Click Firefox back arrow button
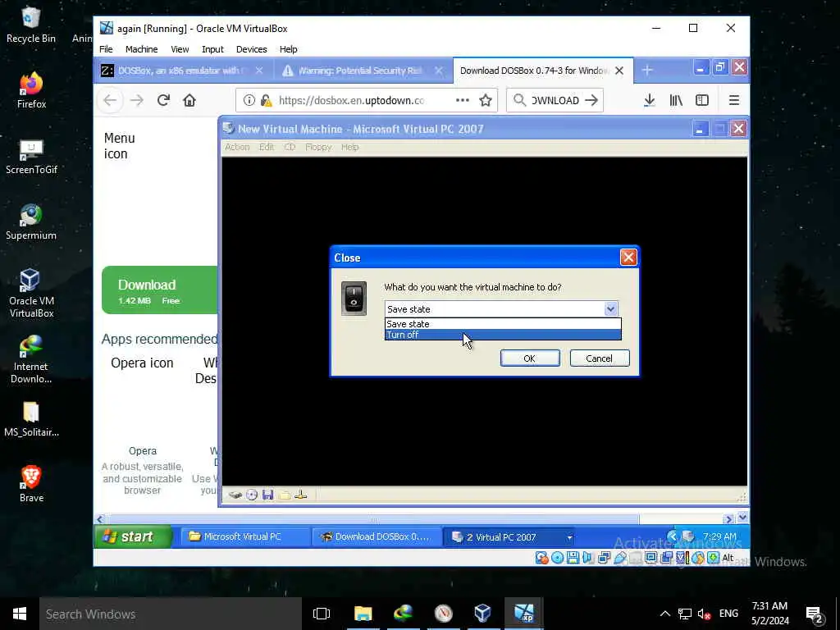The height and width of the screenshot is (630, 840). [x=110, y=100]
